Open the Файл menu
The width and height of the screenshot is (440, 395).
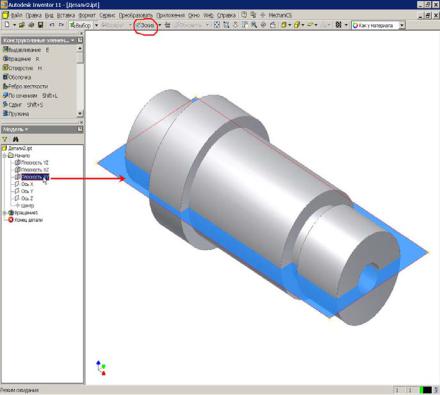pos(16,15)
